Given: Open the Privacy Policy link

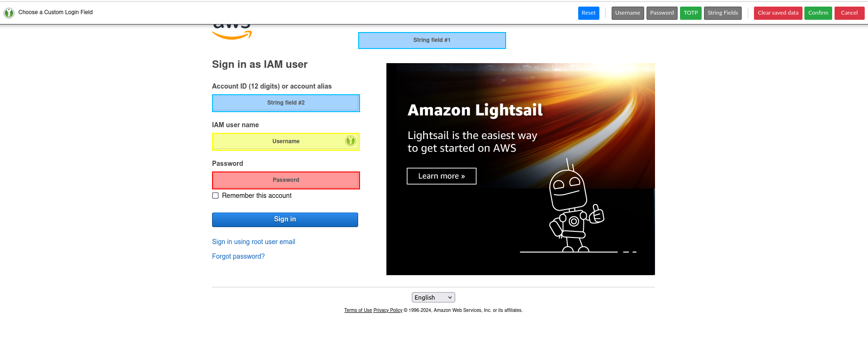Looking at the screenshot, I should (388, 310).
